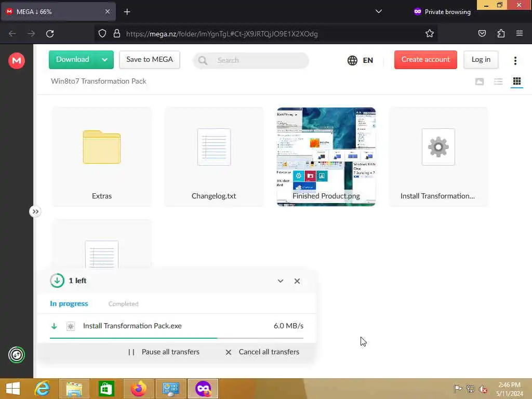Close the MEGA browser tab

pos(107,11)
